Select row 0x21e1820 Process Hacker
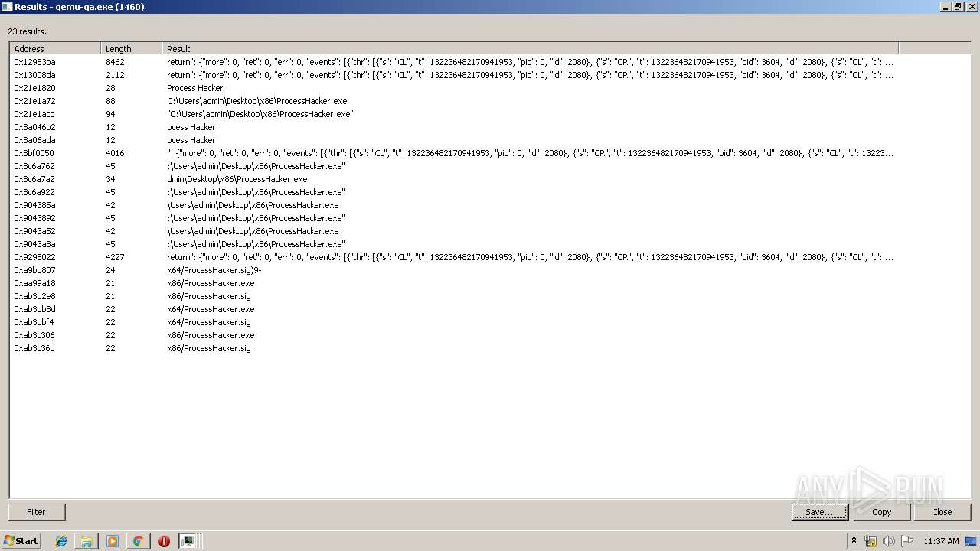The height and width of the screenshot is (551, 980). pos(454,88)
